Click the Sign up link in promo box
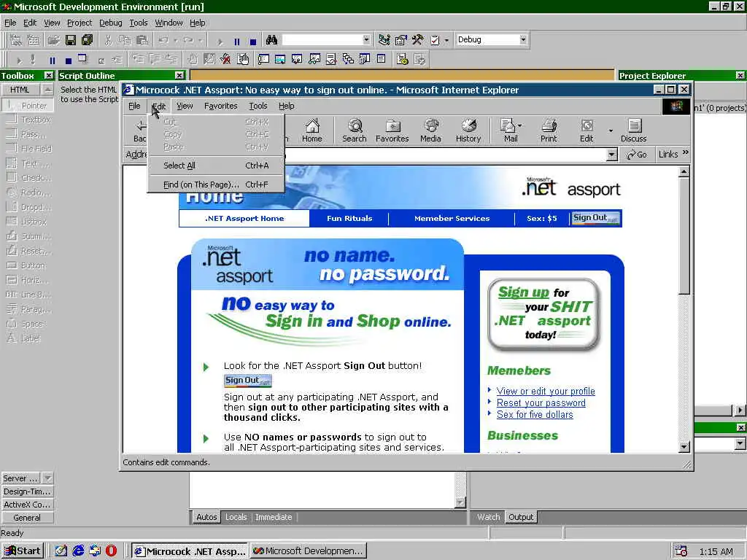This screenshot has width=747, height=560. (524, 292)
